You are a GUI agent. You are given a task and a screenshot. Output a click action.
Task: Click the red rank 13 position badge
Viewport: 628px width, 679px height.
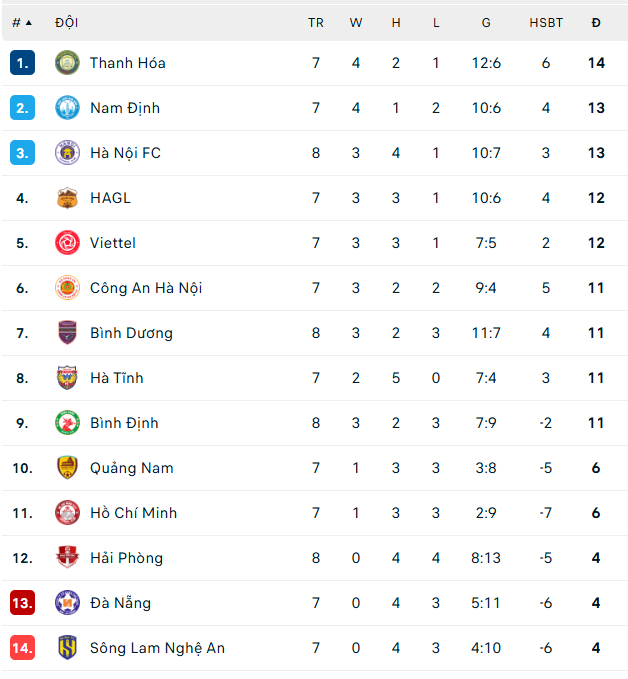click(22, 603)
